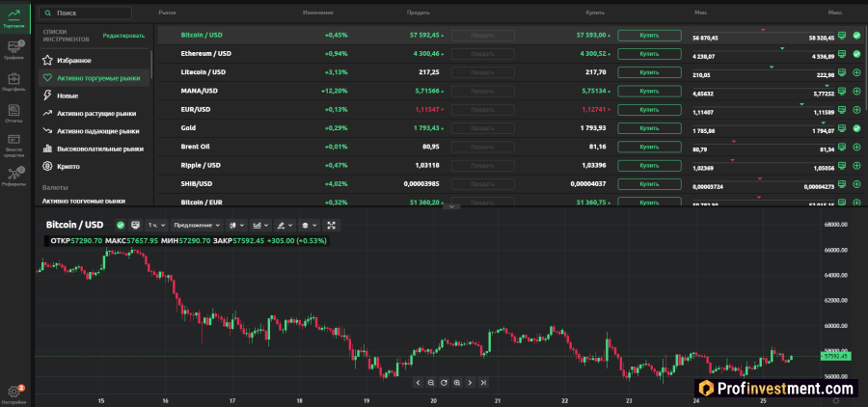868x407 pixels.
Task: Open chart settings gear at bottom right
Action: point(836,401)
